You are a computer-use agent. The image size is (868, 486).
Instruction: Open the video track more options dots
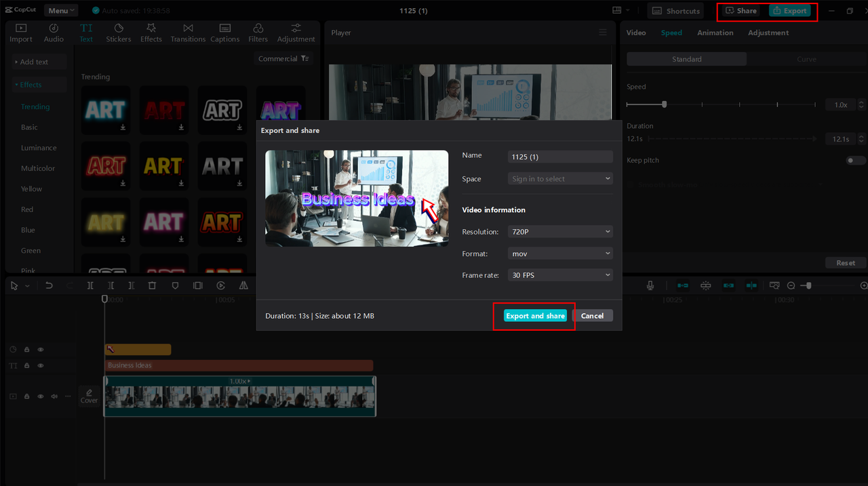68,396
